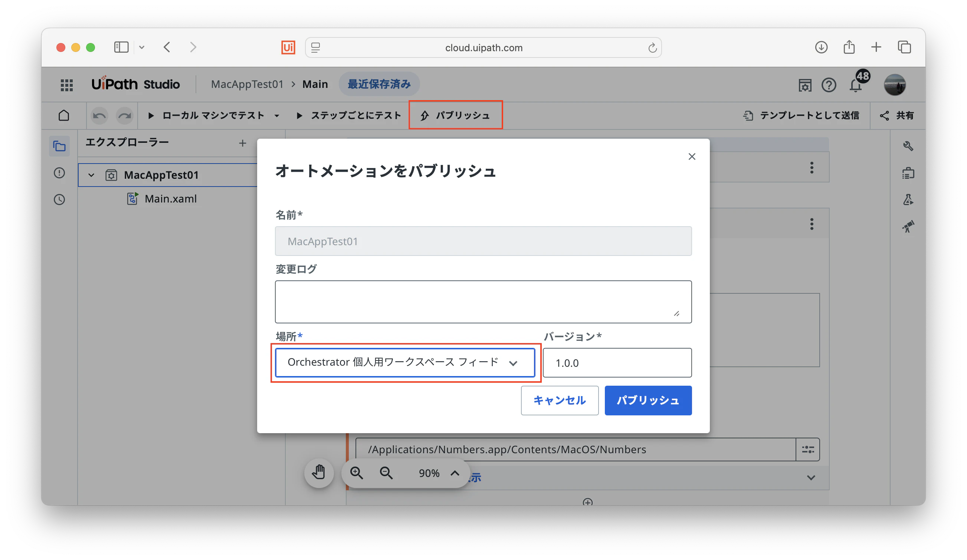Open the upper activity three-dot menu
967x560 pixels.
(812, 168)
